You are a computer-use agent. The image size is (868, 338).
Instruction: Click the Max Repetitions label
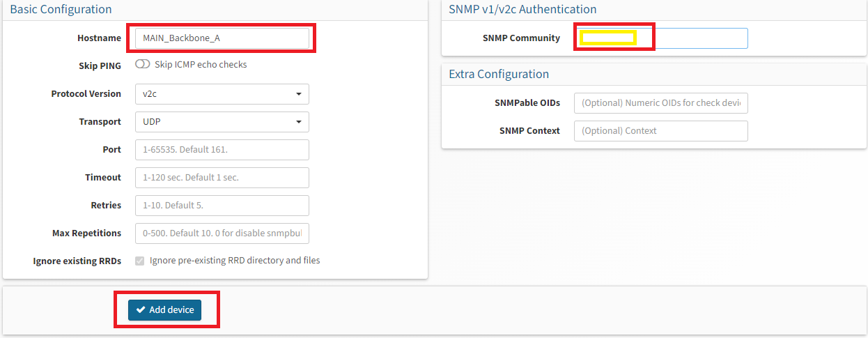tap(87, 233)
